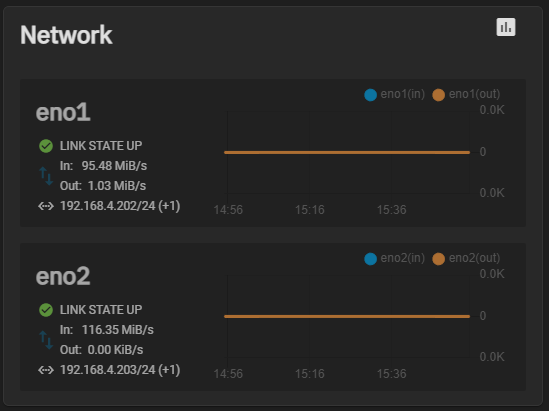Click eno1(in) blue legend dot
This screenshot has width=549, height=411.
[370, 95]
